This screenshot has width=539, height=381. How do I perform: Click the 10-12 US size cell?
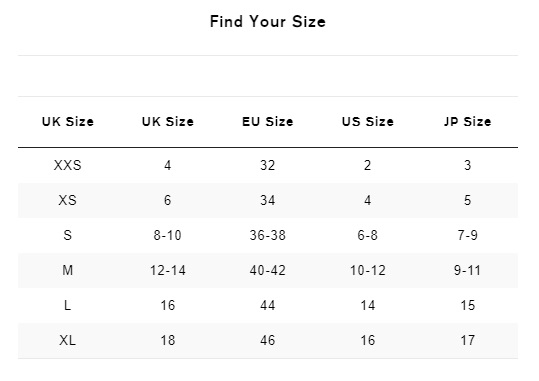368,271
